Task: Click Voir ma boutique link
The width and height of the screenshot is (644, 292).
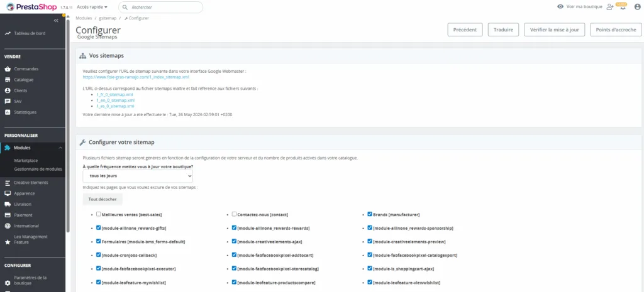Action: 584,6
